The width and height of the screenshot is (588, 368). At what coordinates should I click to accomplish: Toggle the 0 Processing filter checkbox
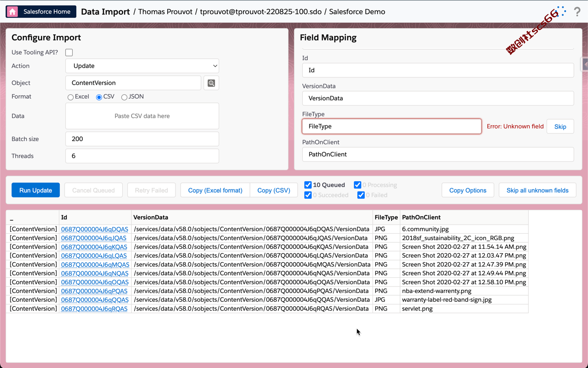tap(357, 185)
